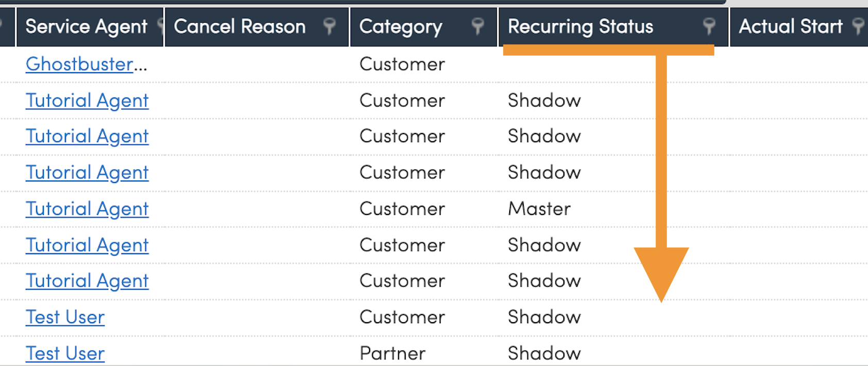
Task: Click the Category column header
Action: pyautogui.click(x=400, y=26)
